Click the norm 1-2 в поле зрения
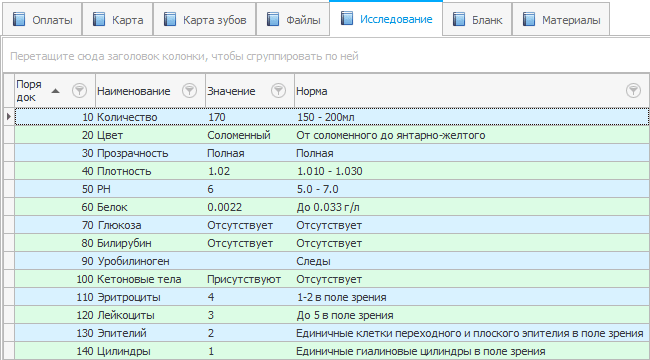Screen dimensions: 650x360 click(x=342, y=297)
